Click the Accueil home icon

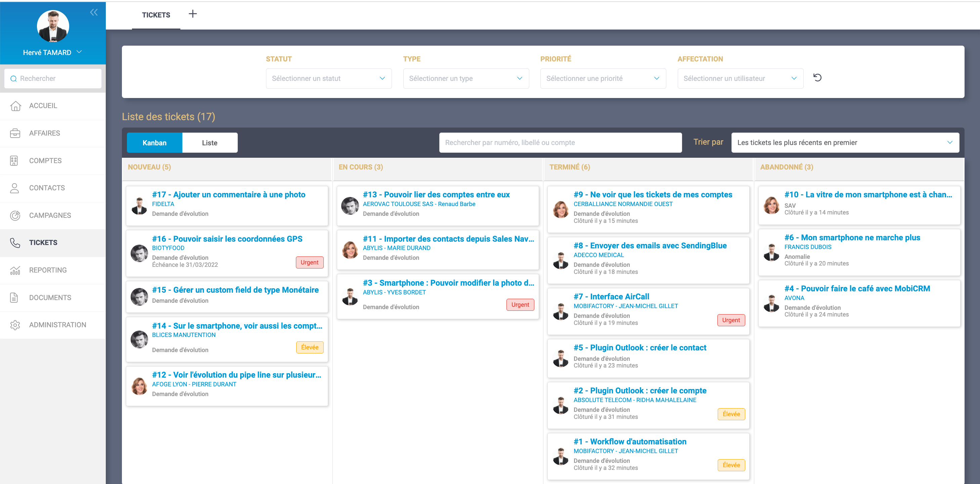click(15, 106)
